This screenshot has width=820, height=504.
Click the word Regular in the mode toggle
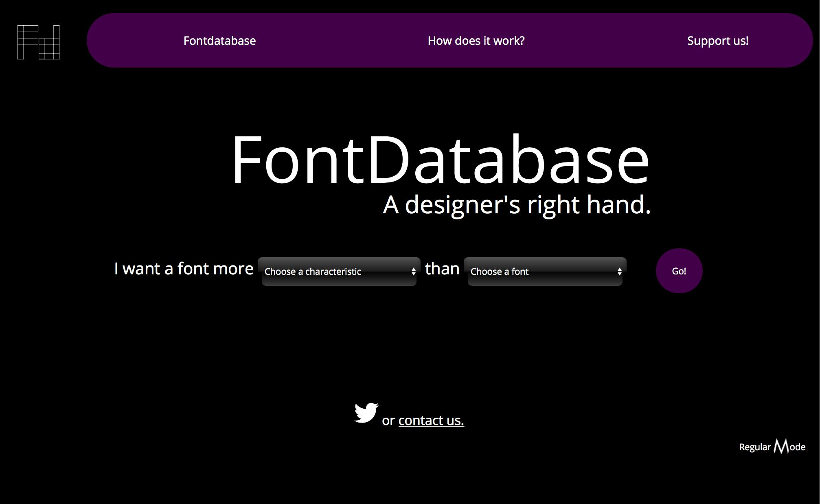754,447
